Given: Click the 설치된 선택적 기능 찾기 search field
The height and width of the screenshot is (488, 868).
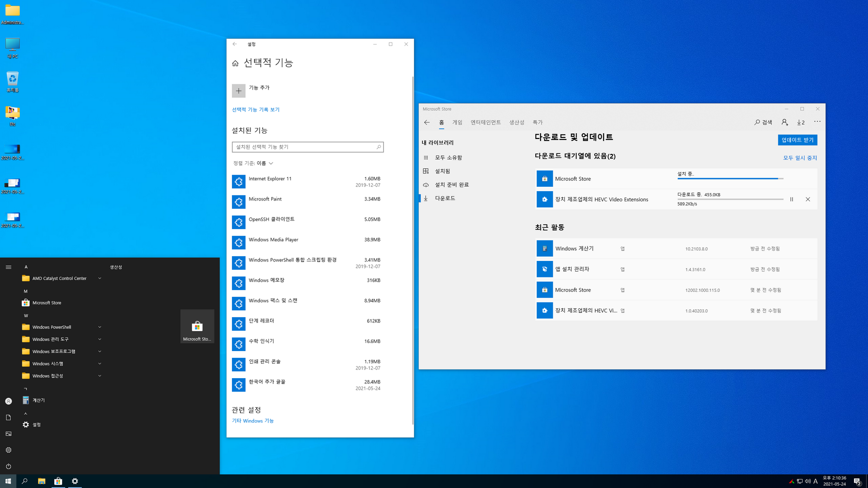Looking at the screenshot, I should click(308, 147).
